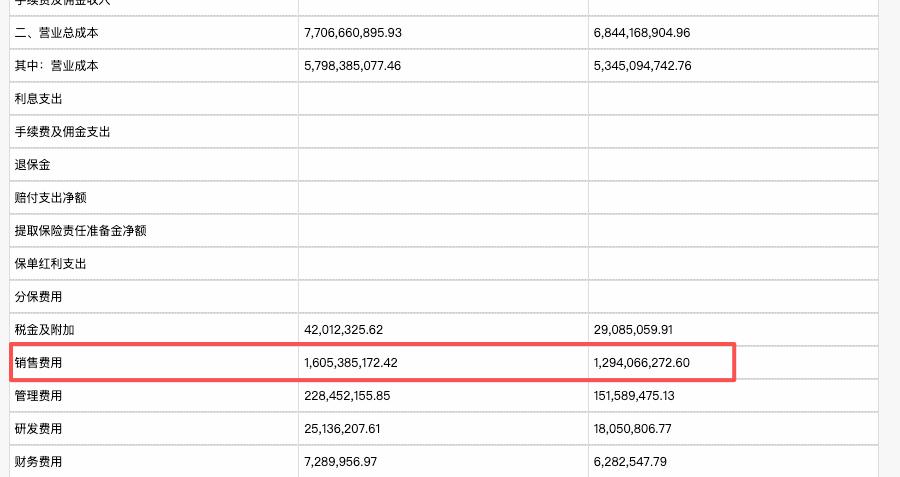Screen dimensions: 900x477
Task: Select the 研发费用 value 25,136,207.61
Action: pos(341,429)
